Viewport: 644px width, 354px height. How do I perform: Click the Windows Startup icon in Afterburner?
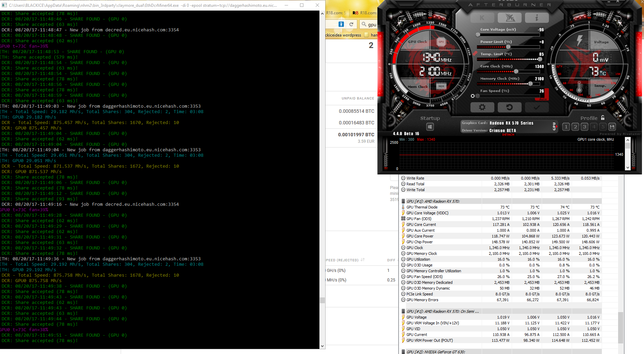click(430, 126)
